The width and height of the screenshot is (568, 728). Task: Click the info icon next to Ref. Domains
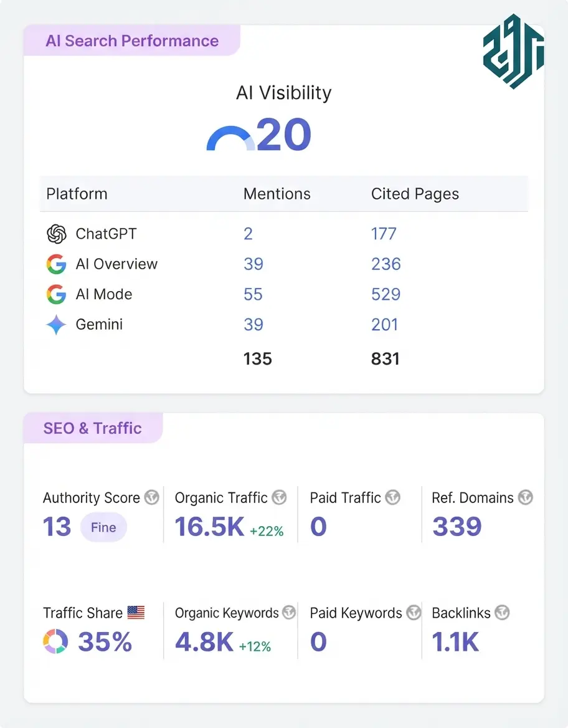coord(525,497)
